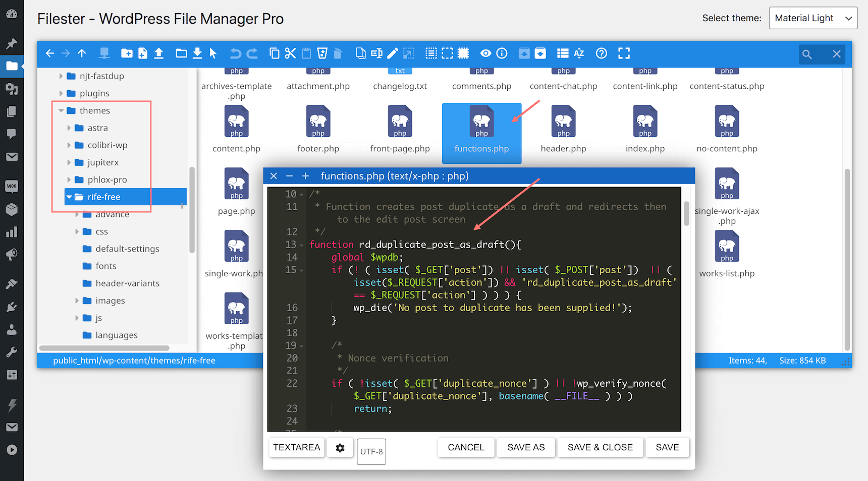The height and width of the screenshot is (481, 868).
Task: Expand the phlox-pro folder
Action: pos(69,179)
